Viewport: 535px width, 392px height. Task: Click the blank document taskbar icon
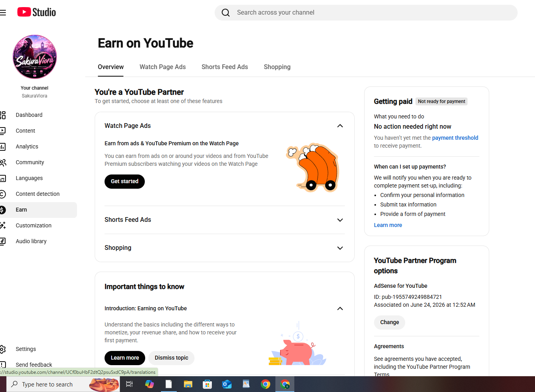click(x=168, y=384)
